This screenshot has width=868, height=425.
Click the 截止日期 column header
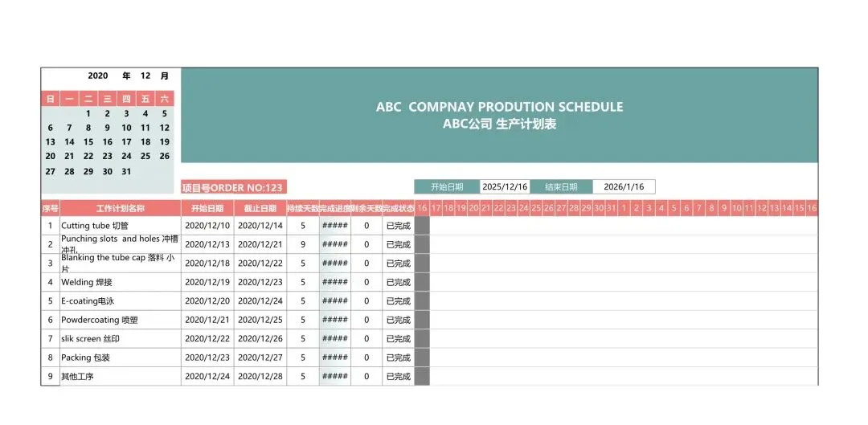click(260, 208)
